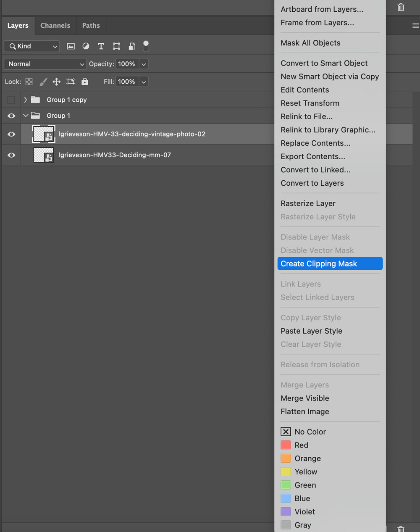Open the Opacity dropdown arrow
The width and height of the screenshot is (420, 532).
[144, 64]
